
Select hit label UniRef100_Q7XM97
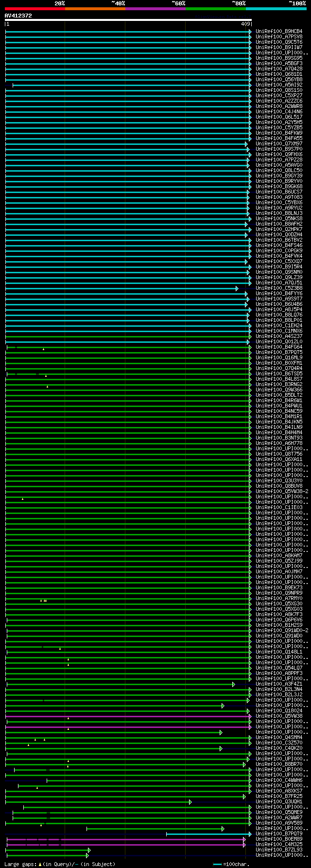pos(279,144)
